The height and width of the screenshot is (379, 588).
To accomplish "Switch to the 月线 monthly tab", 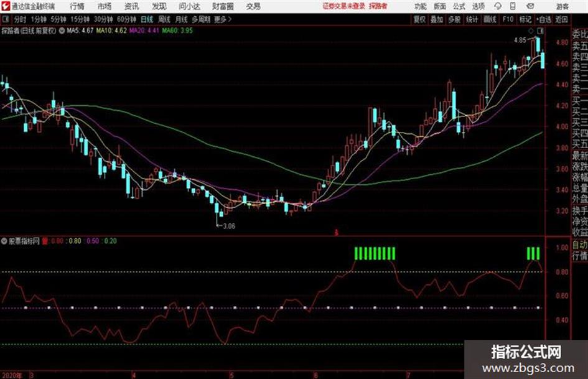I will [x=182, y=19].
